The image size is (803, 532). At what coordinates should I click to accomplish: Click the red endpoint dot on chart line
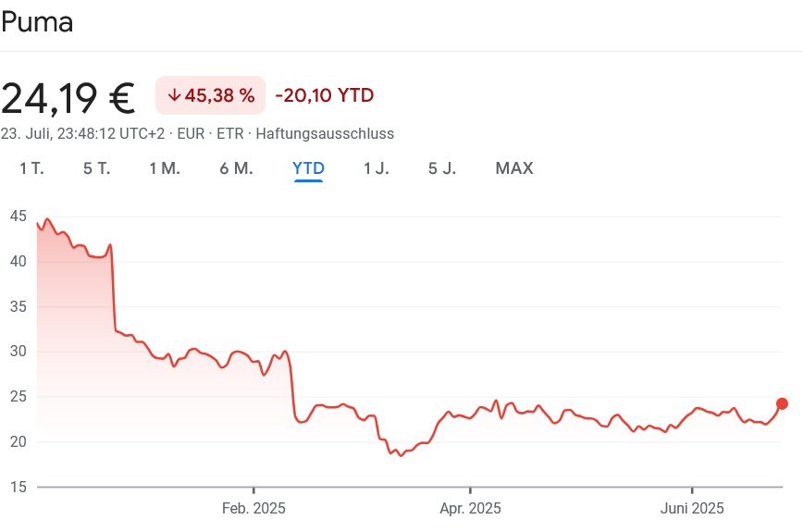[782, 403]
